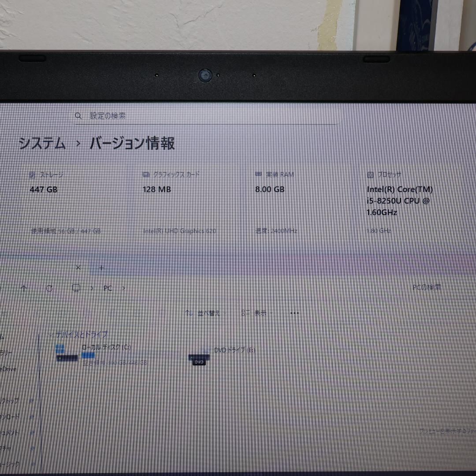This screenshot has width=476, height=476.
Task: Select OneDrive in the navigation pane
Action: click(x=9, y=369)
